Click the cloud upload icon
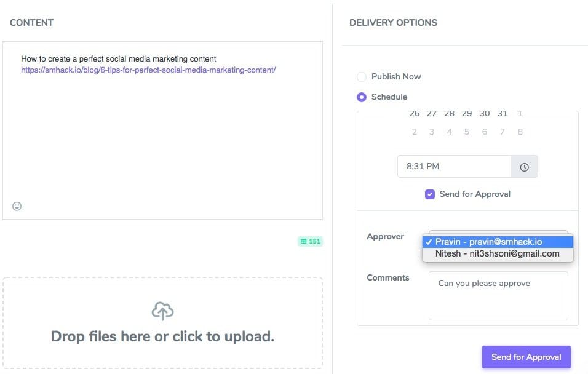This screenshot has width=588, height=374. pyautogui.click(x=162, y=311)
